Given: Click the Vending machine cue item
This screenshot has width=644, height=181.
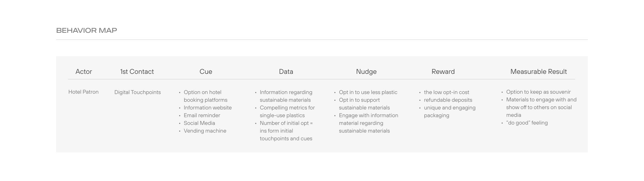Looking at the screenshot, I should [x=205, y=131].
